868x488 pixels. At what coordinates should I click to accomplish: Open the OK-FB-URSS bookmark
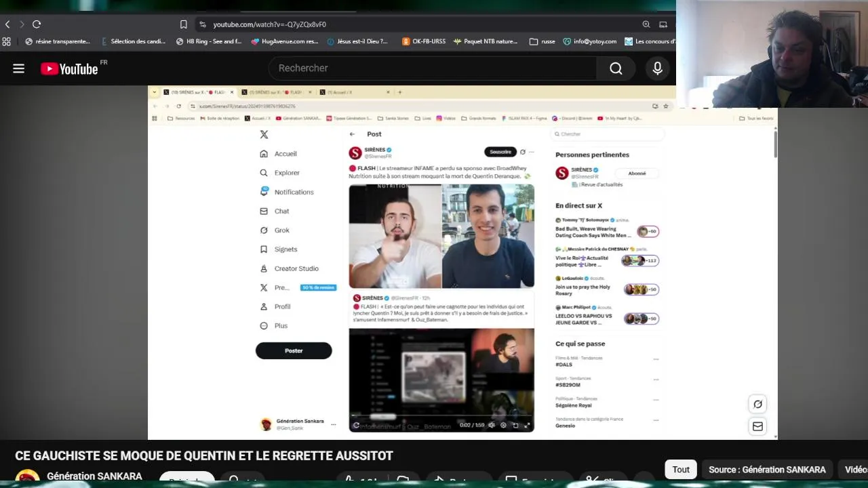(x=424, y=41)
